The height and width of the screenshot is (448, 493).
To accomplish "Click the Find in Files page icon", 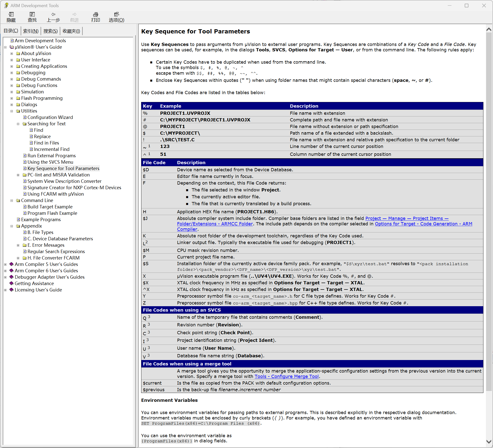I will [31, 143].
